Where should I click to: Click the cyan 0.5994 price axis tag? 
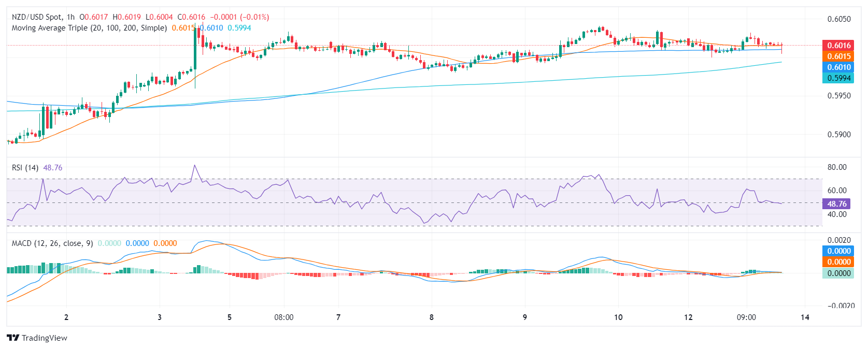[838, 78]
